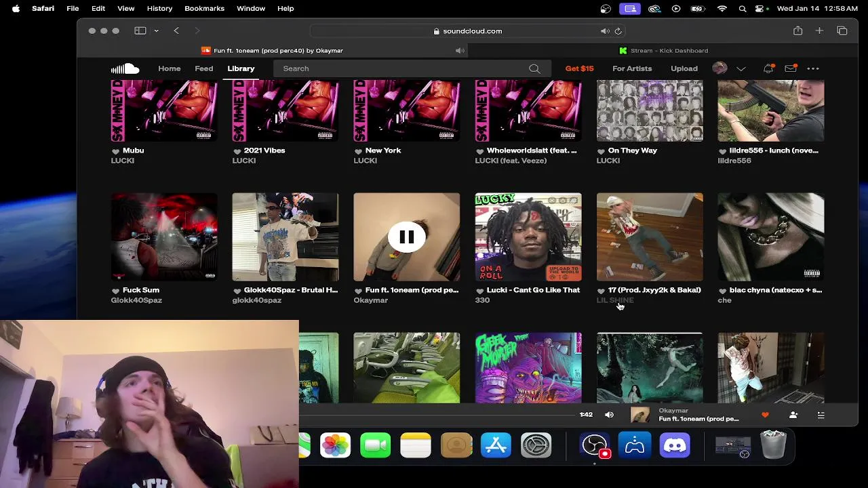Mute the Fun ft. 1oneam tab speaker

point(460,51)
